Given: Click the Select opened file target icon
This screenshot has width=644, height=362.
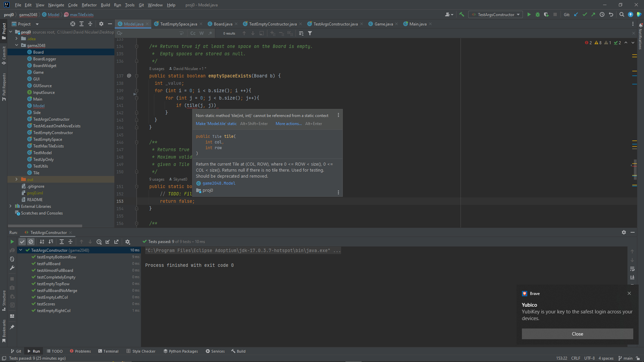Looking at the screenshot, I should [x=73, y=24].
